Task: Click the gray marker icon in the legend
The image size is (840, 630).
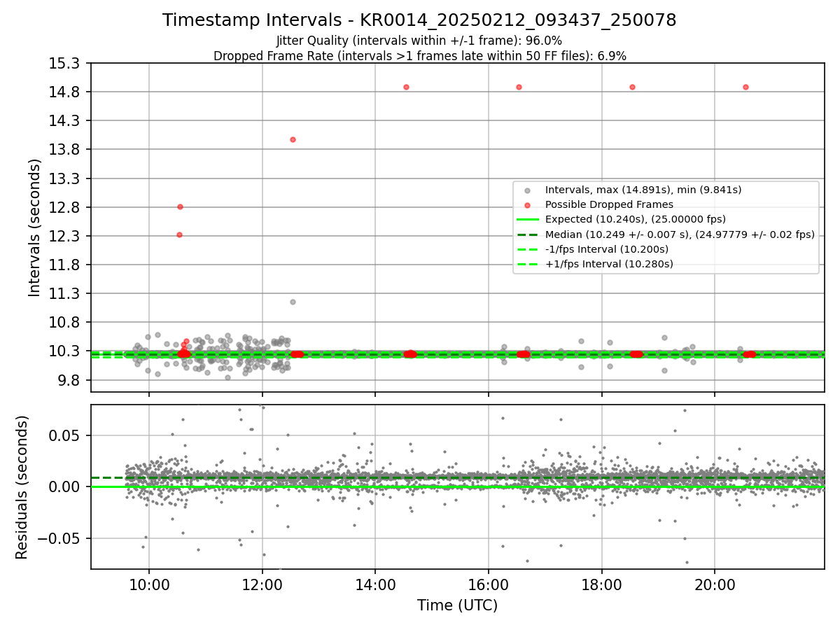Action: point(528,190)
